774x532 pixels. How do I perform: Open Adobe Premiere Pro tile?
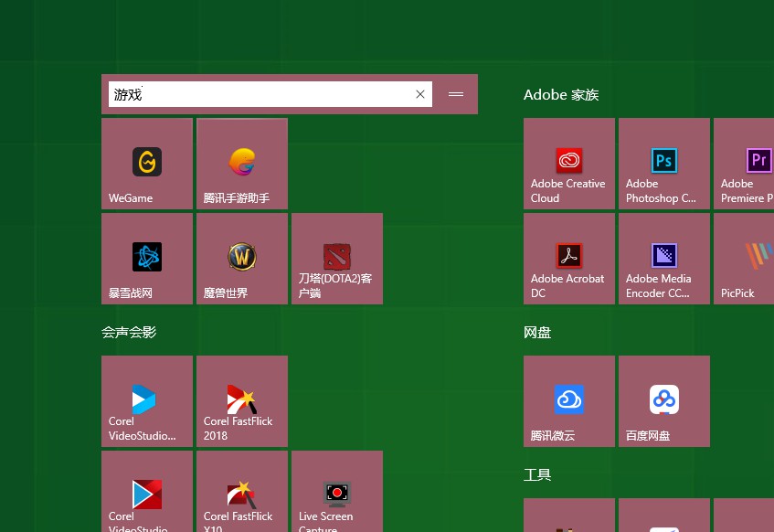(x=744, y=164)
